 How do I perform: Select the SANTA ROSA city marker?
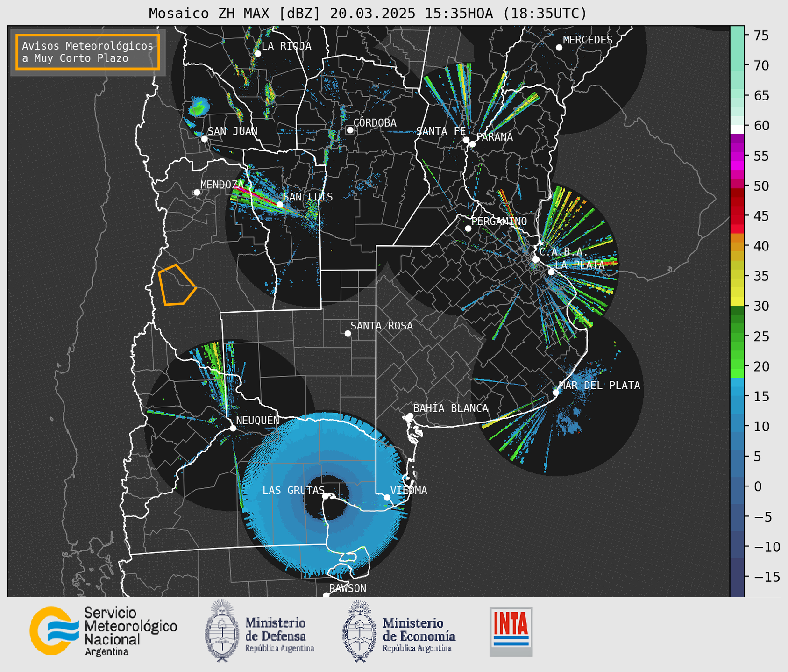click(x=348, y=333)
